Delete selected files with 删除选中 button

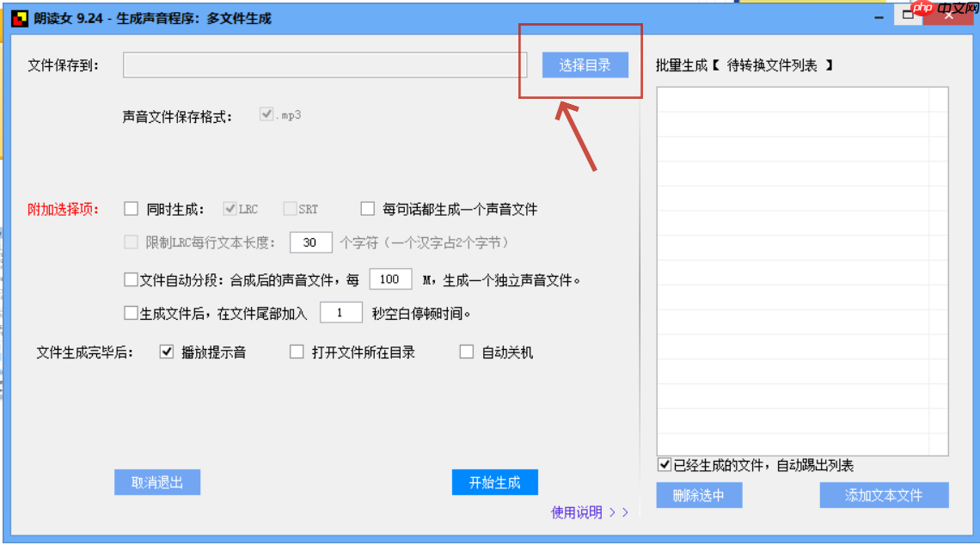click(699, 495)
